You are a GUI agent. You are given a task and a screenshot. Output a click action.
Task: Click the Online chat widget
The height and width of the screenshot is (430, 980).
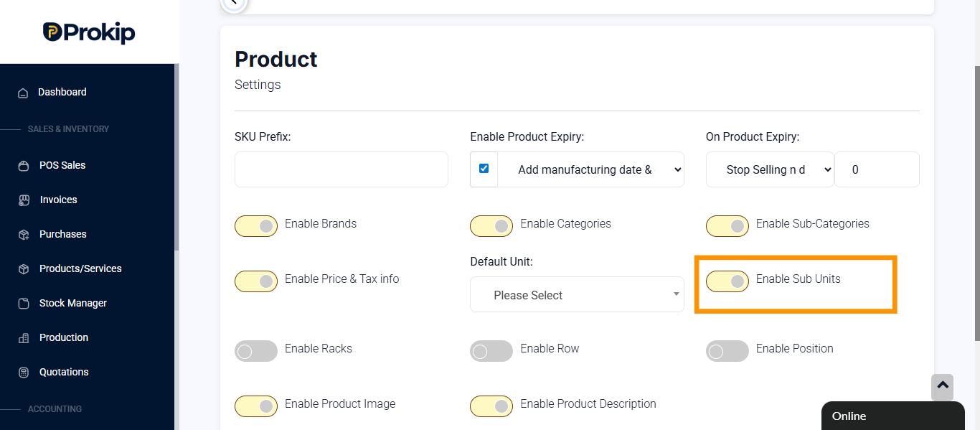[x=892, y=416]
